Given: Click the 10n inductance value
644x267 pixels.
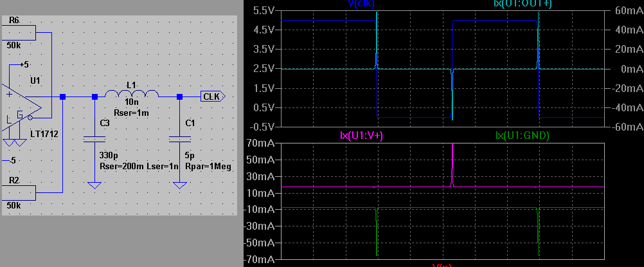Looking at the screenshot, I should (131, 102).
